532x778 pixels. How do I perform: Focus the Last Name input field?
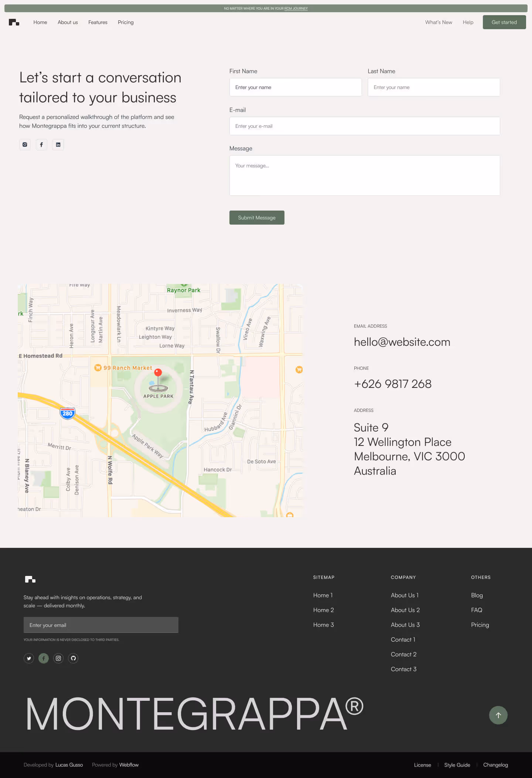coord(434,87)
